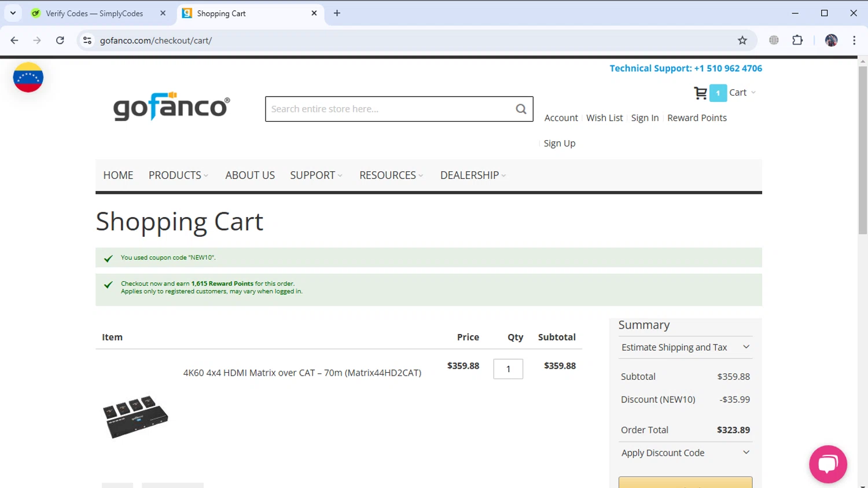Click Sign In
The image size is (868, 488).
coord(645,118)
